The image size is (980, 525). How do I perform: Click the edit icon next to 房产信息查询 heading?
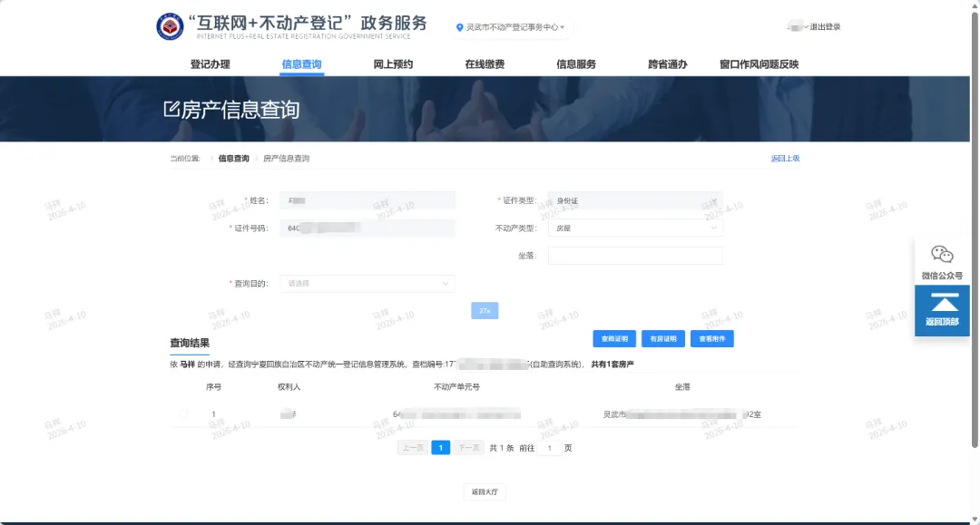click(171, 109)
